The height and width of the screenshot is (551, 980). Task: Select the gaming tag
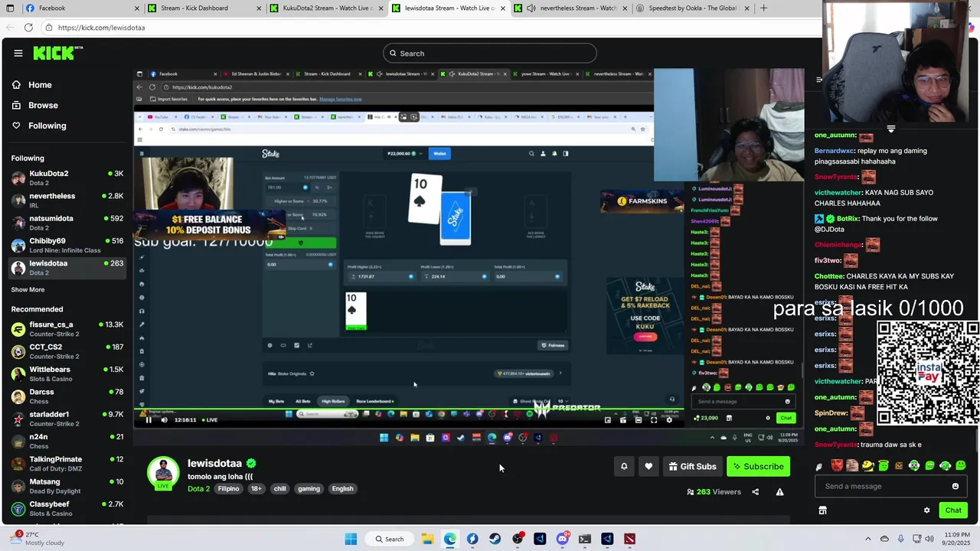tap(309, 489)
